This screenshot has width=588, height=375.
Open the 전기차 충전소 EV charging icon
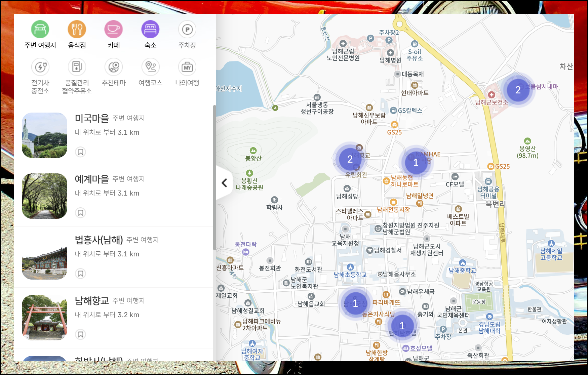40,67
